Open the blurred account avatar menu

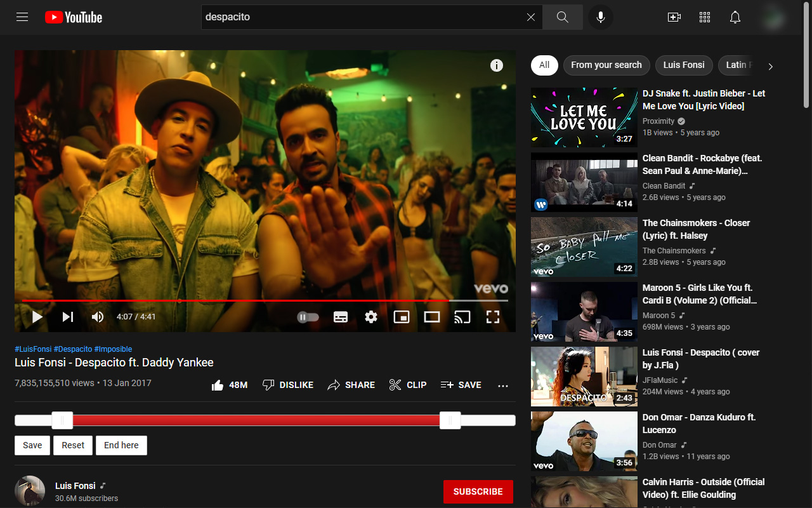(x=774, y=17)
